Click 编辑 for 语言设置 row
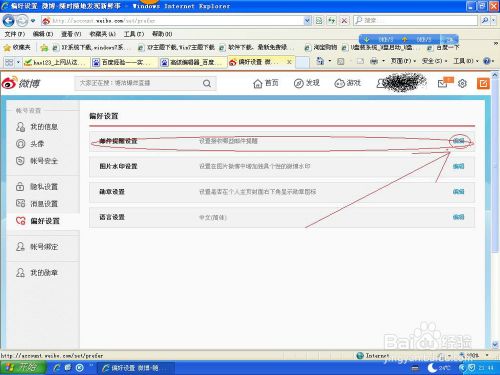The width and height of the screenshot is (500, 375). coord(459,217)
